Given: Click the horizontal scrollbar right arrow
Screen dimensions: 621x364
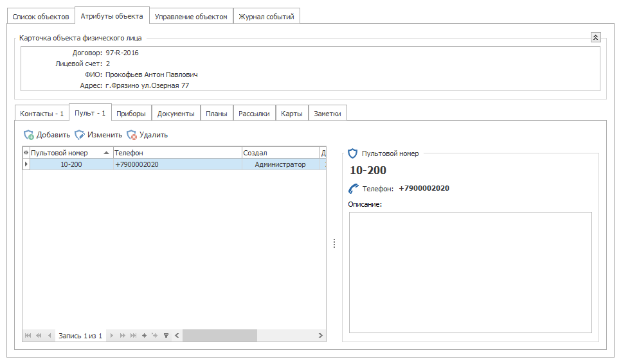Looking at the screenshot, I should click(320, 336).
